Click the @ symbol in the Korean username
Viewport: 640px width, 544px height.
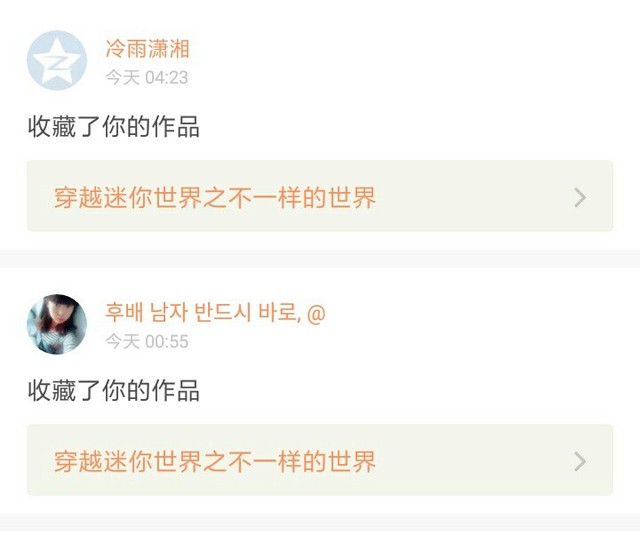coord(316,313)
